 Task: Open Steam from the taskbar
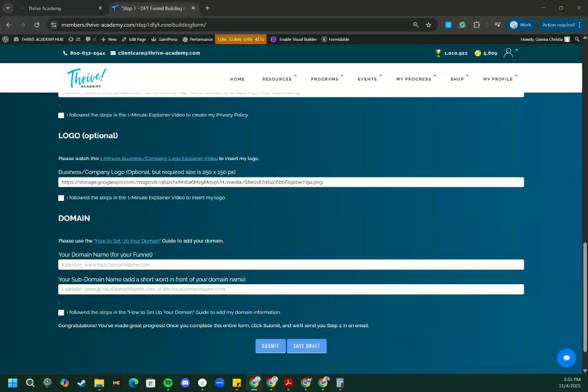81,383
